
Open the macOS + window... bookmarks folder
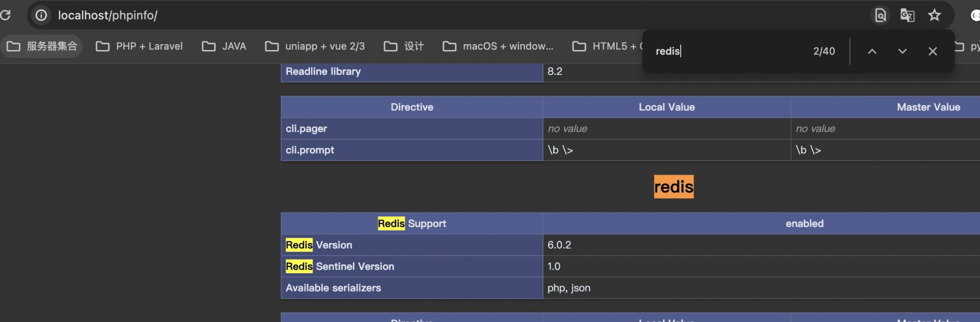(x=498, y=46)
